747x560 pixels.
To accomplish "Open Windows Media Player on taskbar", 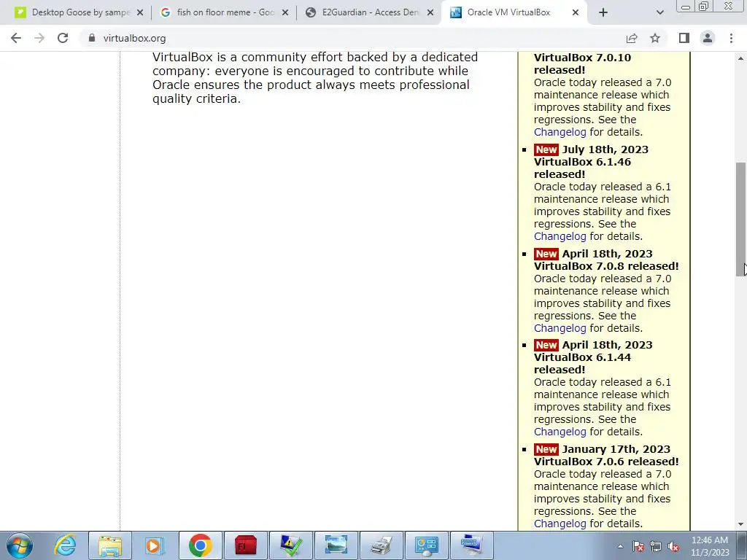I will 154,545.
